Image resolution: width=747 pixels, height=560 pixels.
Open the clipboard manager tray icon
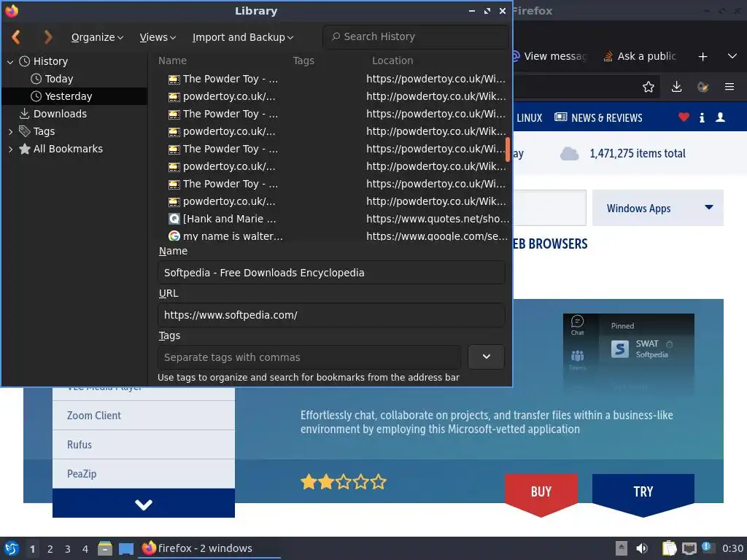click(x=670, y=548)
